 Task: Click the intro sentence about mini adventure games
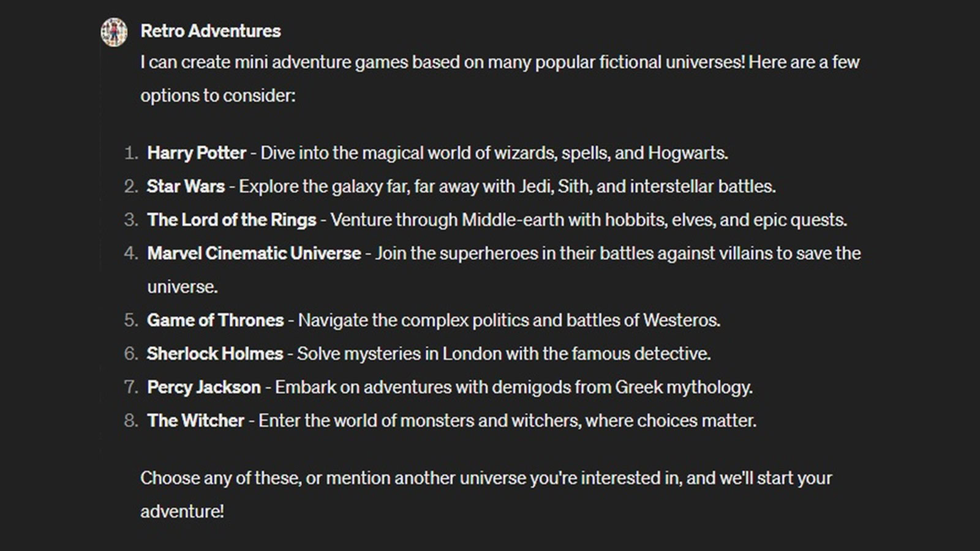499,62
